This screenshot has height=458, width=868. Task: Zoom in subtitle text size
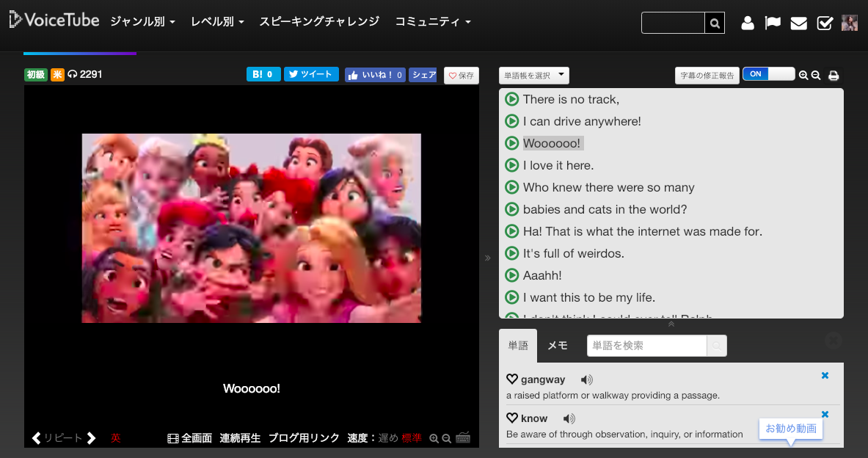[x=803, y=76]
